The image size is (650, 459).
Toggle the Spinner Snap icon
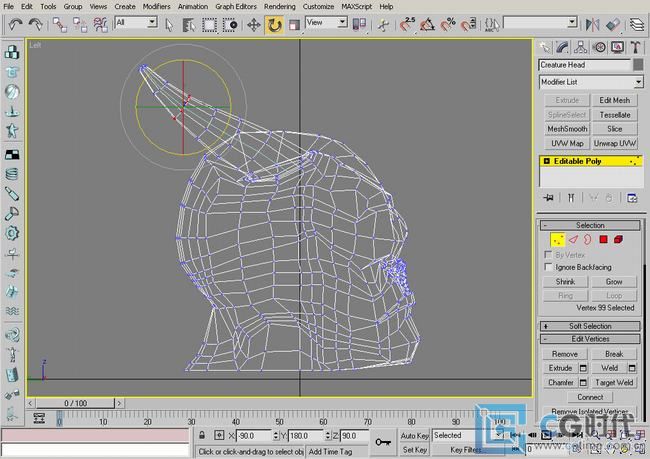(468, 24)
